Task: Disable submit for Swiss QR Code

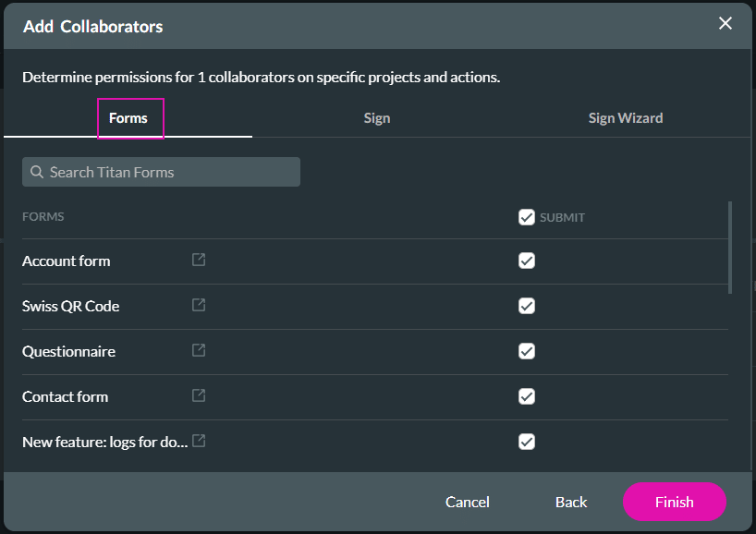Action: pos(527,306)
